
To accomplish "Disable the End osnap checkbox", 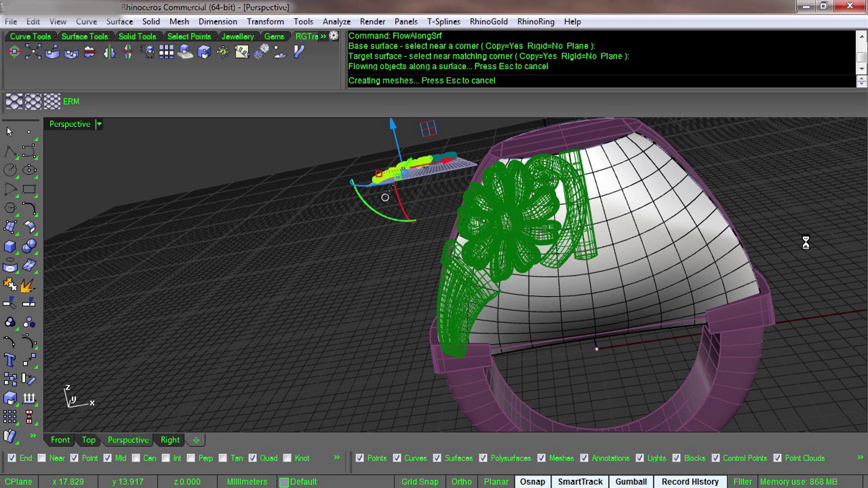I will click(12, 458).
